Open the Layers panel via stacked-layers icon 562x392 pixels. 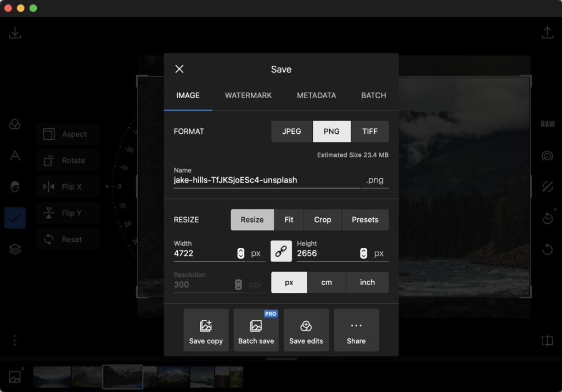(x=14, y=248)
